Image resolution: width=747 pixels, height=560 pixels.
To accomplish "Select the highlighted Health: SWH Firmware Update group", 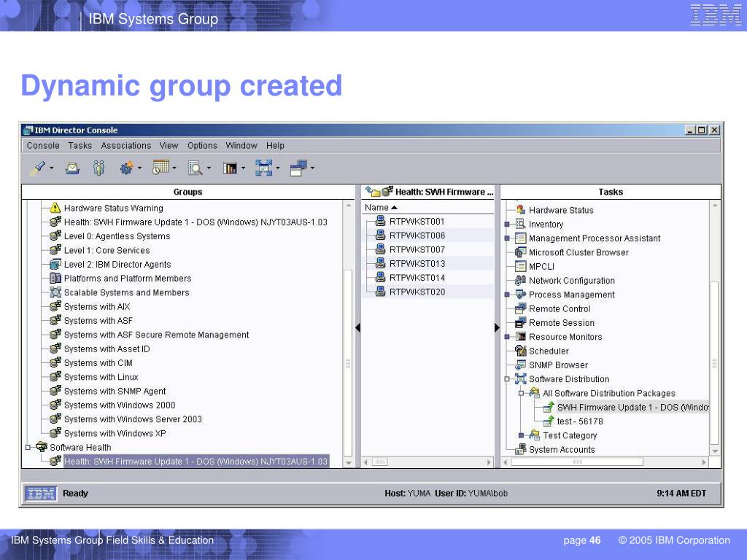I will tap(196, 461).
